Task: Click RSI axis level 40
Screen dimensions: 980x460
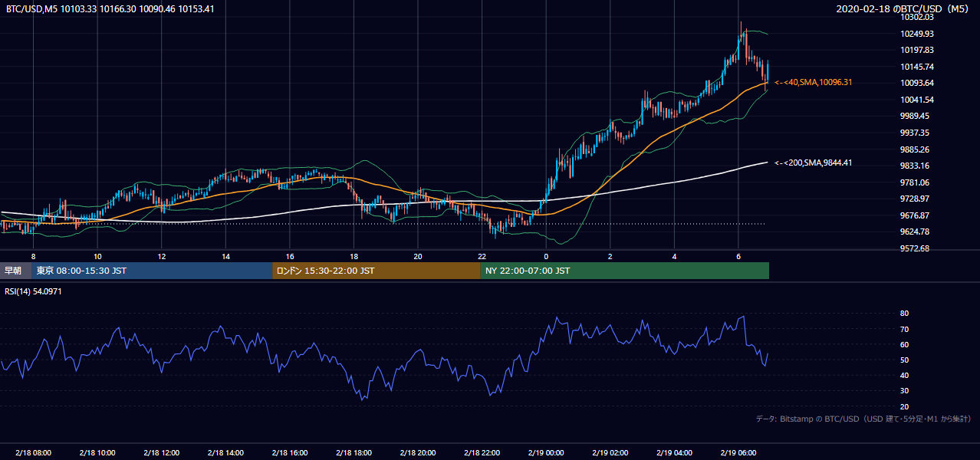Action: tap(904, 375)
